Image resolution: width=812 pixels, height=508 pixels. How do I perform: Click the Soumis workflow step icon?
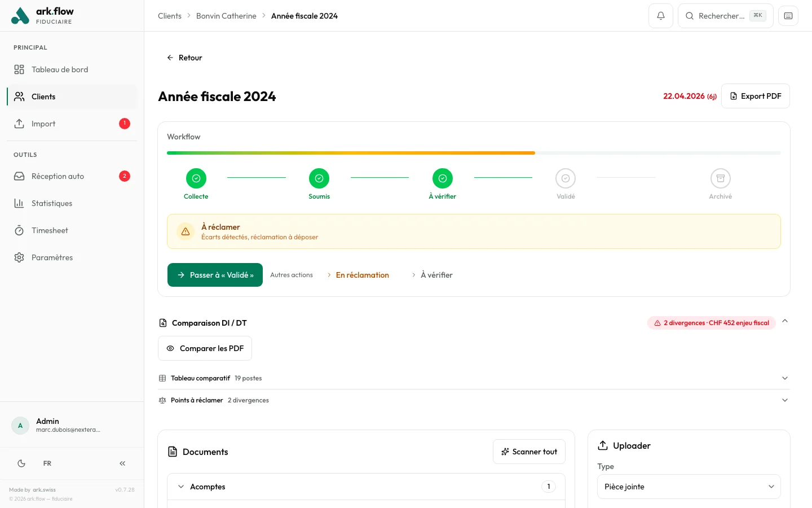319,178
